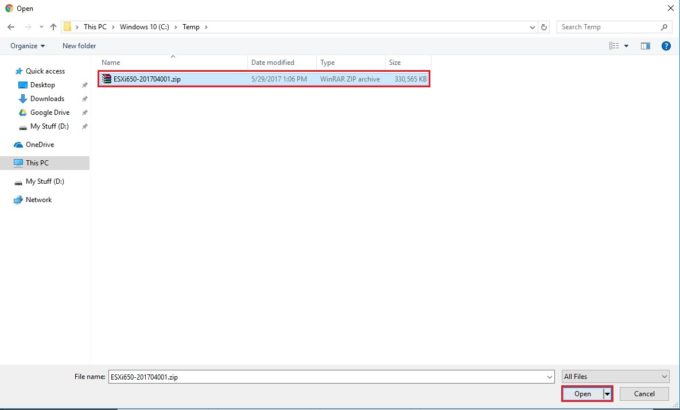The height and width of the screenshot is (410, 680).
Task: Open the Organize dropdown menu
Action: coord(28,45)
